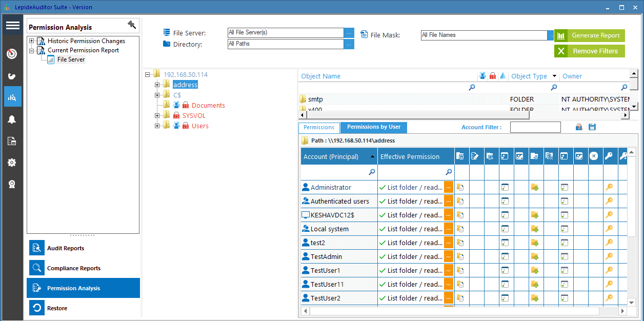644x321 pixels.
Task: Click the Effective Permission search magnifier icon
Action: 449,172
